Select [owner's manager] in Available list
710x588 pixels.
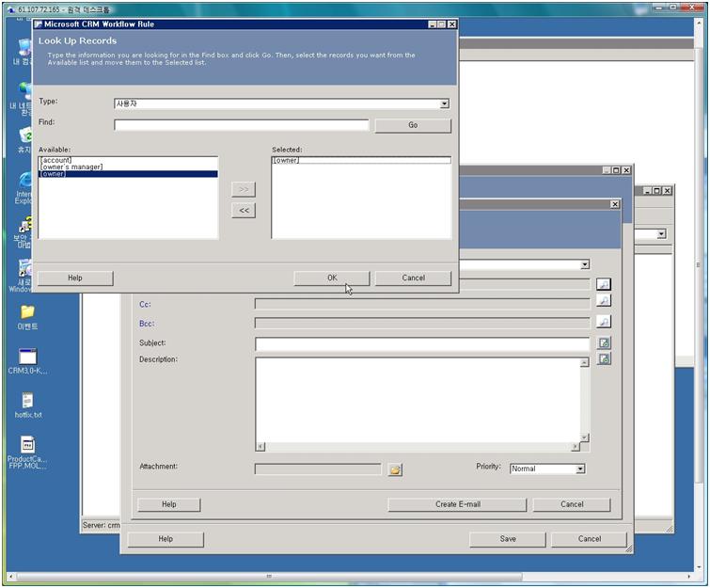coord(128,167)
